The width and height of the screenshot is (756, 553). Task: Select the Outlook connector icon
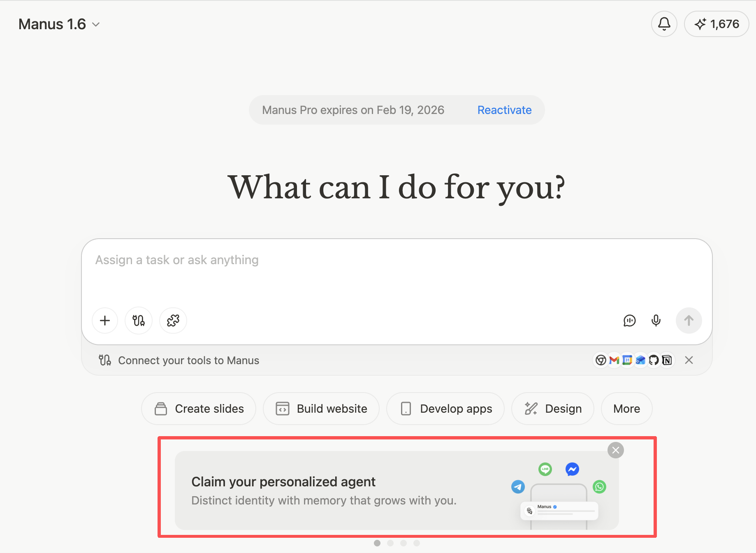pyautogui.click(x=640, y=360)
